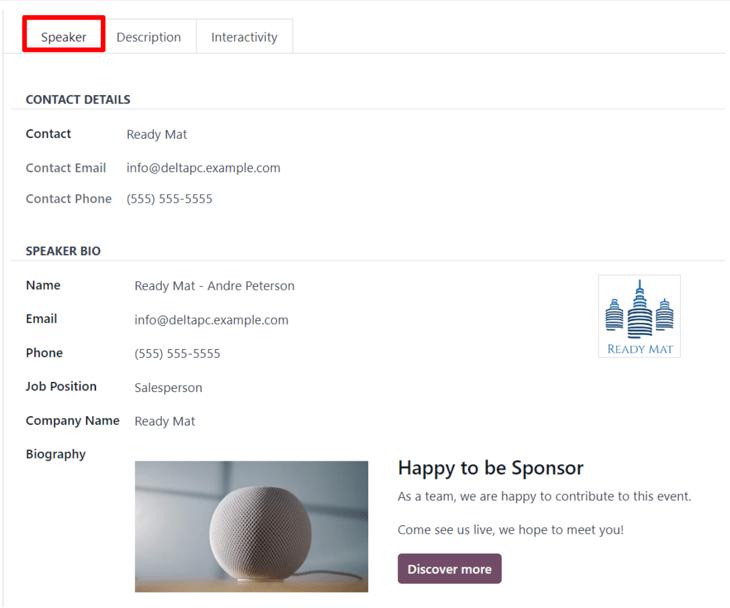
Task: Click the Discover more button
Action: tap(449, 569)
